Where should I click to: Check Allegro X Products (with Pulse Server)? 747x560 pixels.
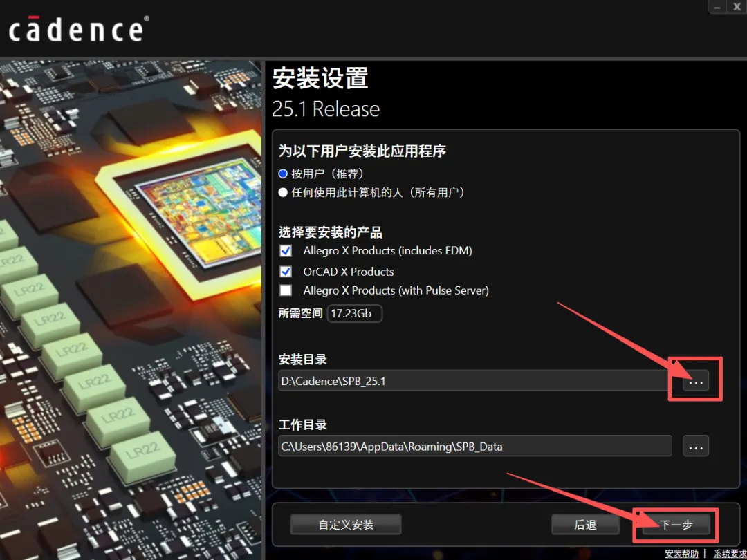click(286, 290)
